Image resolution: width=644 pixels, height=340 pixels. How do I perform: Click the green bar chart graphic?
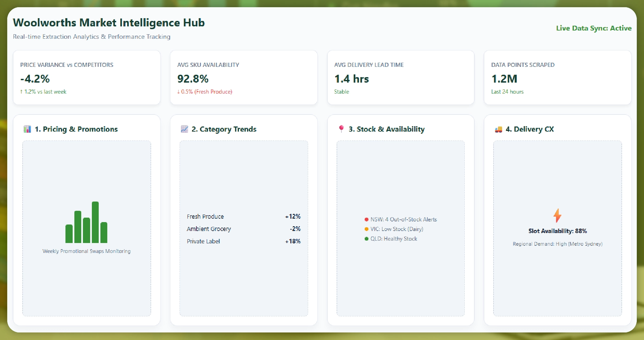coord(86,223)
